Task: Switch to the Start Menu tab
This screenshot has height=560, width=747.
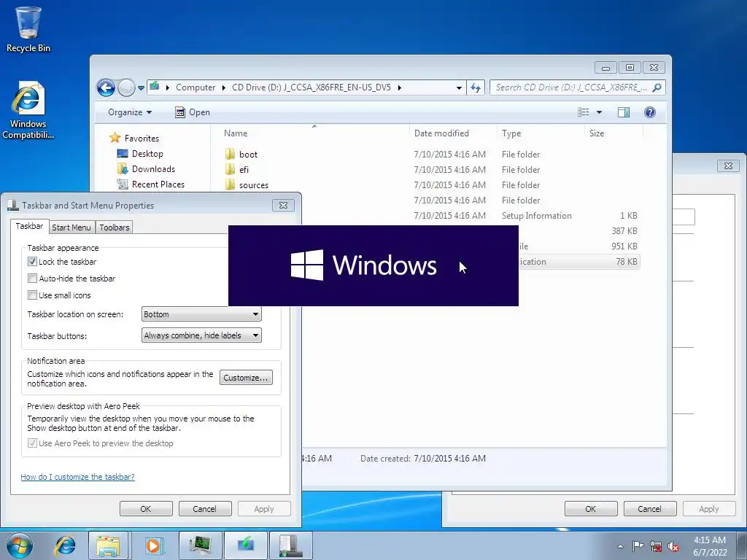Action: 71,227
